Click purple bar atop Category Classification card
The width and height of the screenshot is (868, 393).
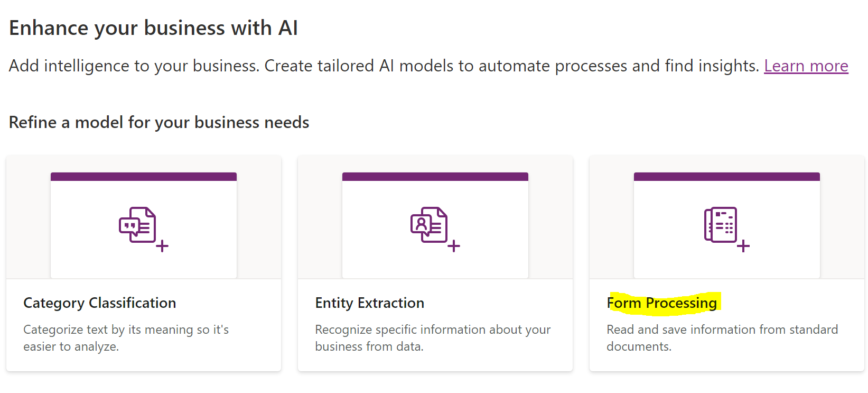(144, 177)
